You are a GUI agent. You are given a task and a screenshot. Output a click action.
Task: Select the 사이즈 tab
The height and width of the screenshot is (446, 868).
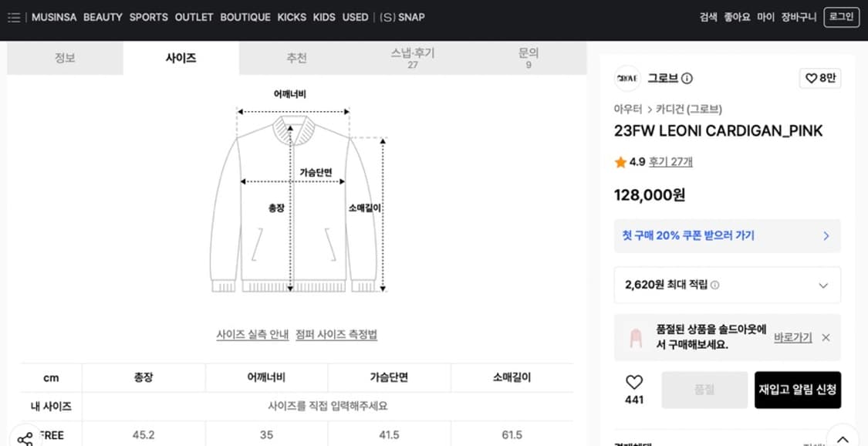tap(181, 58)
